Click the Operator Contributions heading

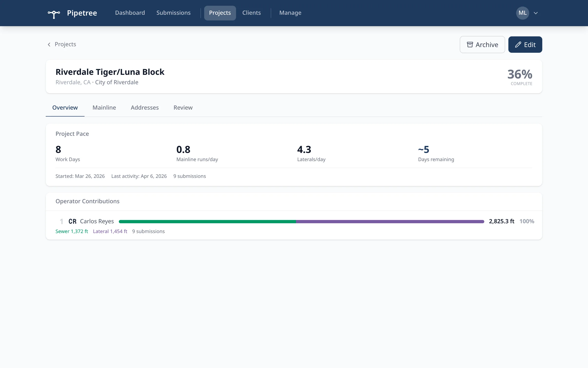point(87,201)
